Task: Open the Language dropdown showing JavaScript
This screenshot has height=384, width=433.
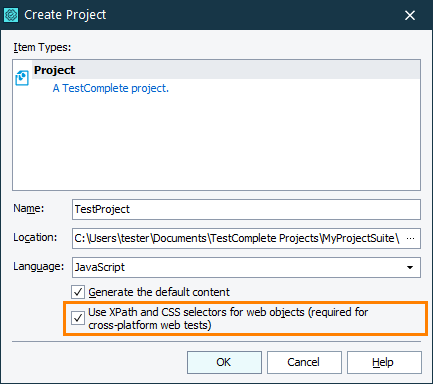Action: [x=246, y=267]
